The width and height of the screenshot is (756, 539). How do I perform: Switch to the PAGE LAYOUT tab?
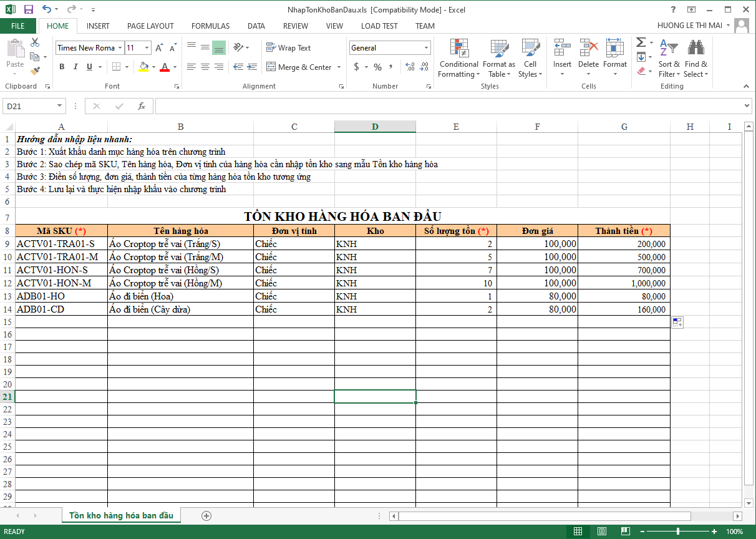pos(150,26)
